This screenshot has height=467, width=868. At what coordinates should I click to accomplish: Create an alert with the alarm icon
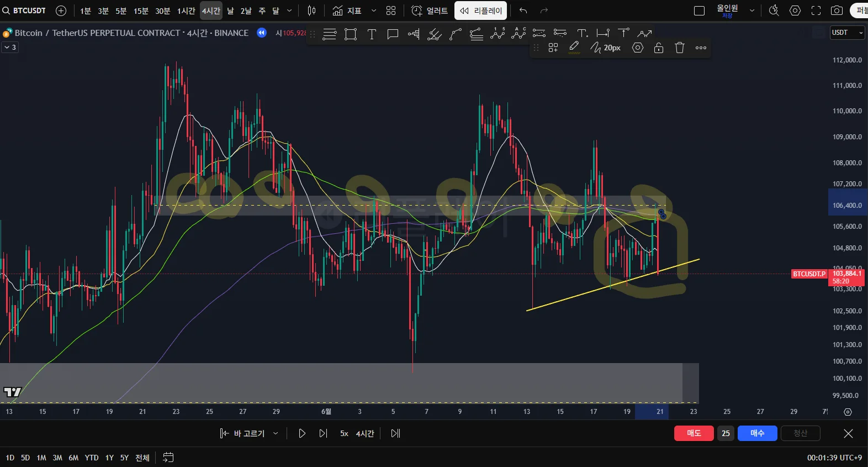tap(430, 11)
